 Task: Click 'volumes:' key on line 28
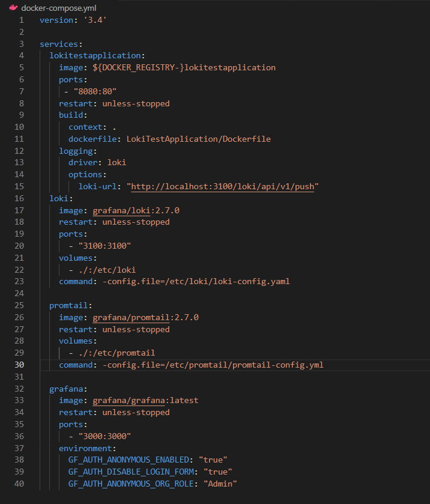[x=78, y=341]
